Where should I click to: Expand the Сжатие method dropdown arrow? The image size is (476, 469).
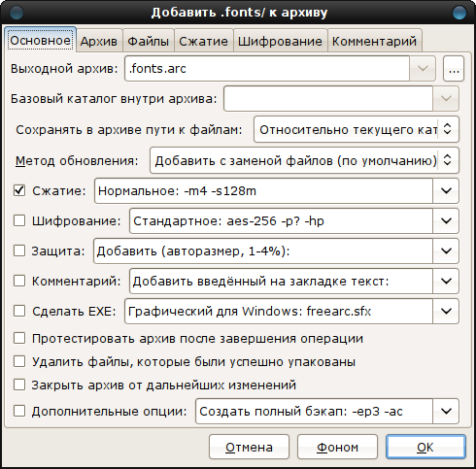tap(446, 191)
